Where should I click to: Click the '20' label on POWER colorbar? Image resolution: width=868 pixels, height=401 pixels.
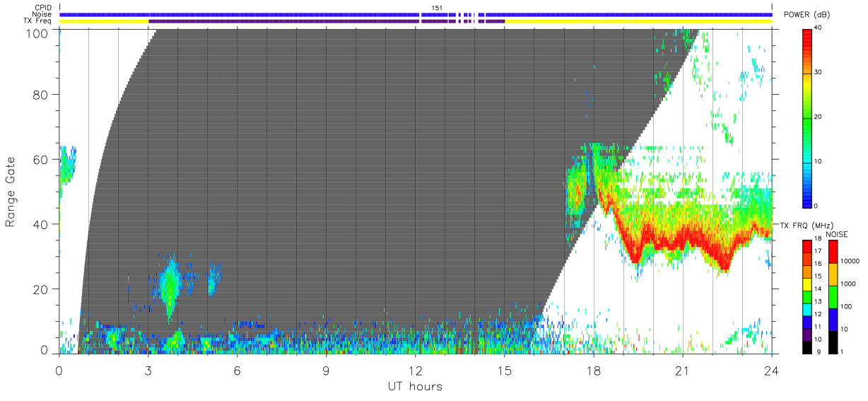(817, 117)
